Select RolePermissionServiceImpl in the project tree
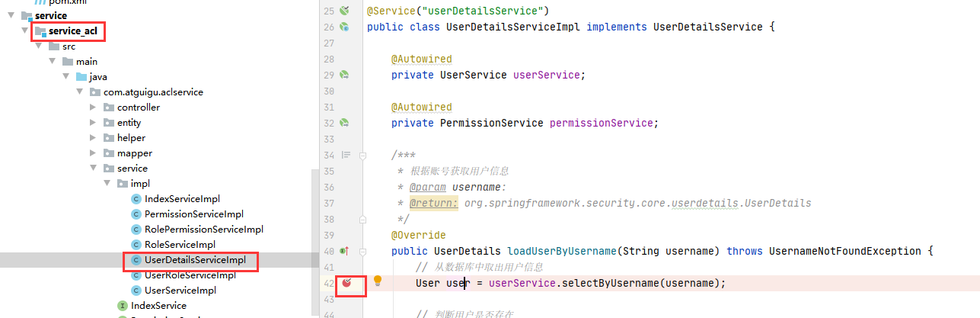This screenshot has height=318, width=980. point(204,229)
